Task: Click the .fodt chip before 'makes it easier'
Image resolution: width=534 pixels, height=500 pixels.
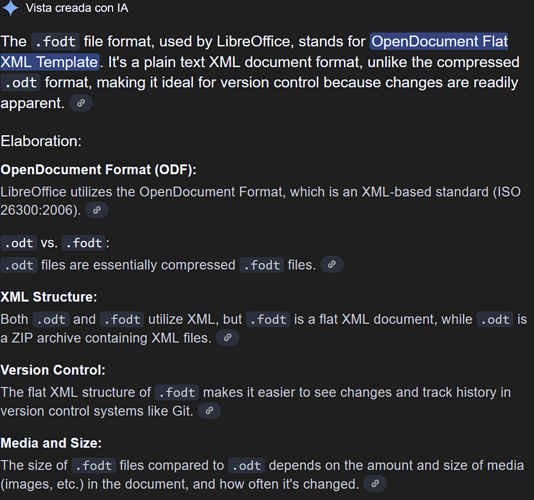Action: [x=177, y=392]
